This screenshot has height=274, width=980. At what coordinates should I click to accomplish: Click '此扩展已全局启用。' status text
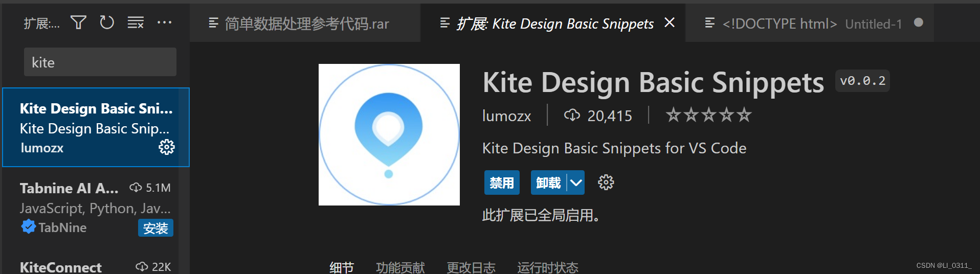[x=541, y=215]
